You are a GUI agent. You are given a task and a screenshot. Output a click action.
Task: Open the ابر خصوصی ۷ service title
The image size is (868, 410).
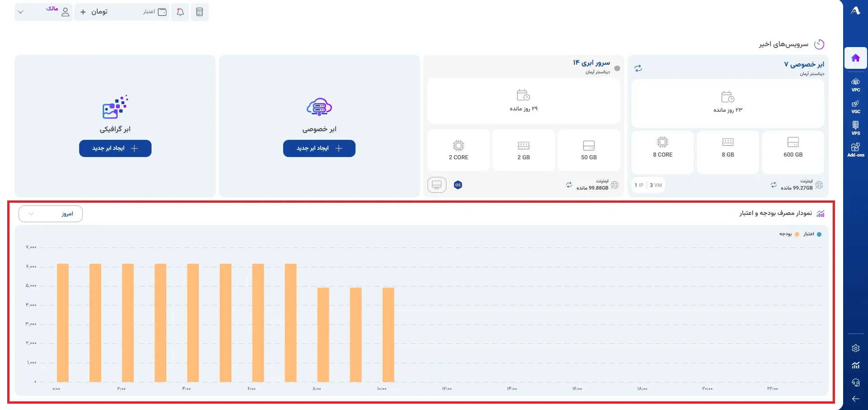(x=804, y=64)
